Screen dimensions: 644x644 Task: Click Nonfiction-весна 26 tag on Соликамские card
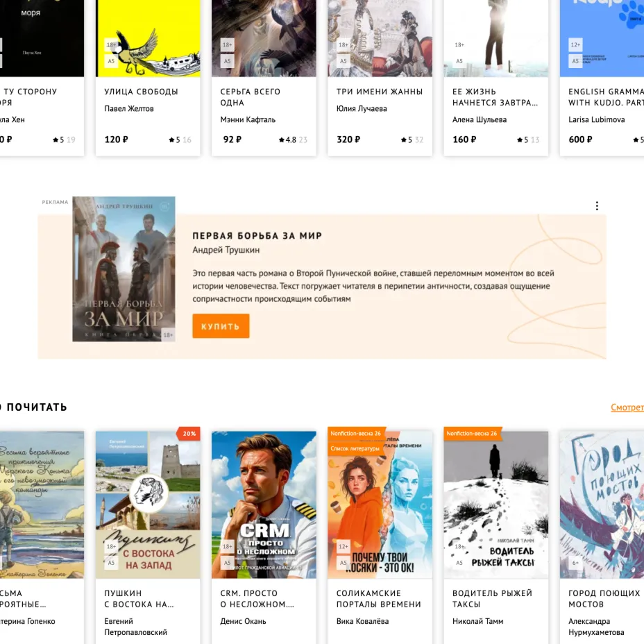tap(356, 433)
